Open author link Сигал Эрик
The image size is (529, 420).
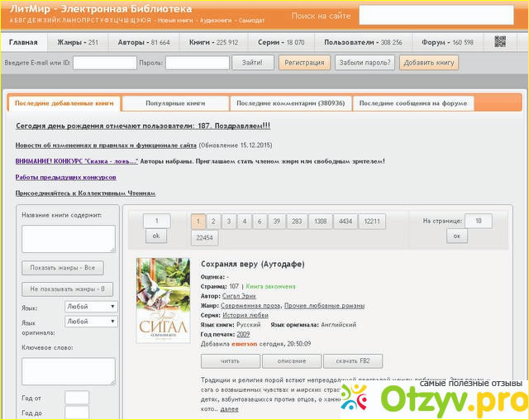click(239, 296)
